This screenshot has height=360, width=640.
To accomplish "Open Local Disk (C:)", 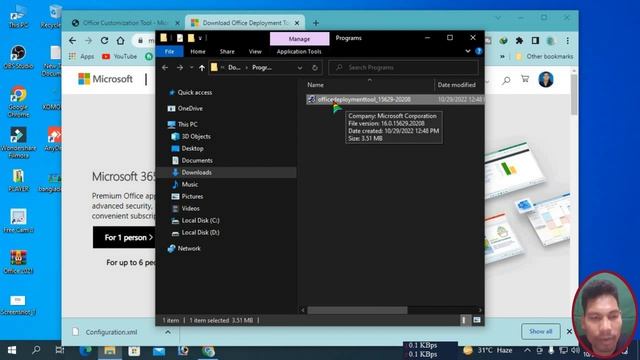I will (x=200, y=220).
